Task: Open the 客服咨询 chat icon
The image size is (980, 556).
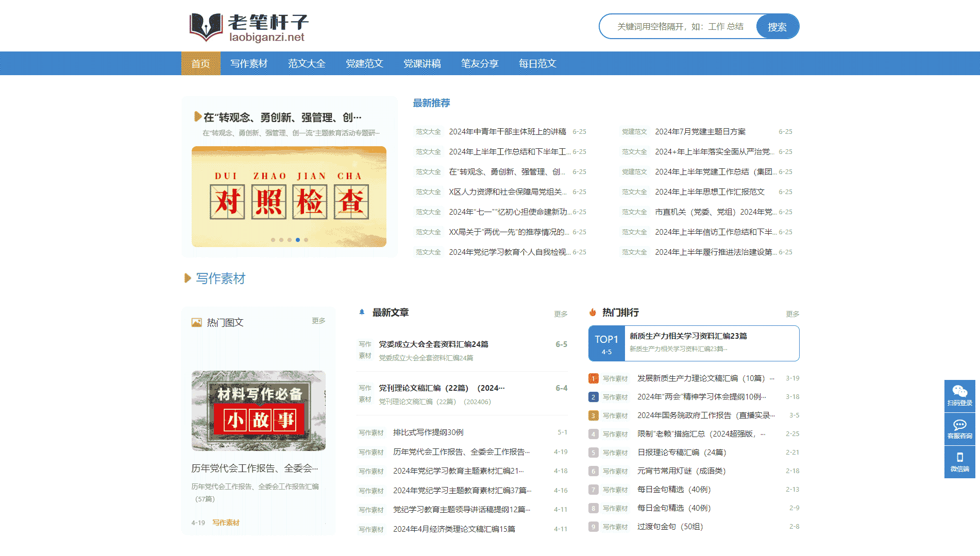Action: point(959,429)
